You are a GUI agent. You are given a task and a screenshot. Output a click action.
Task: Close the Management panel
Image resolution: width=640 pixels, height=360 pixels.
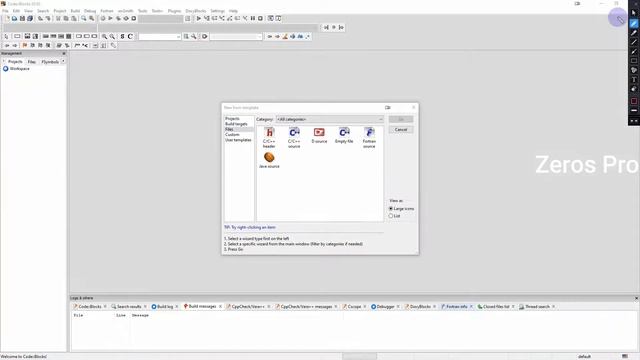point(64,53)
